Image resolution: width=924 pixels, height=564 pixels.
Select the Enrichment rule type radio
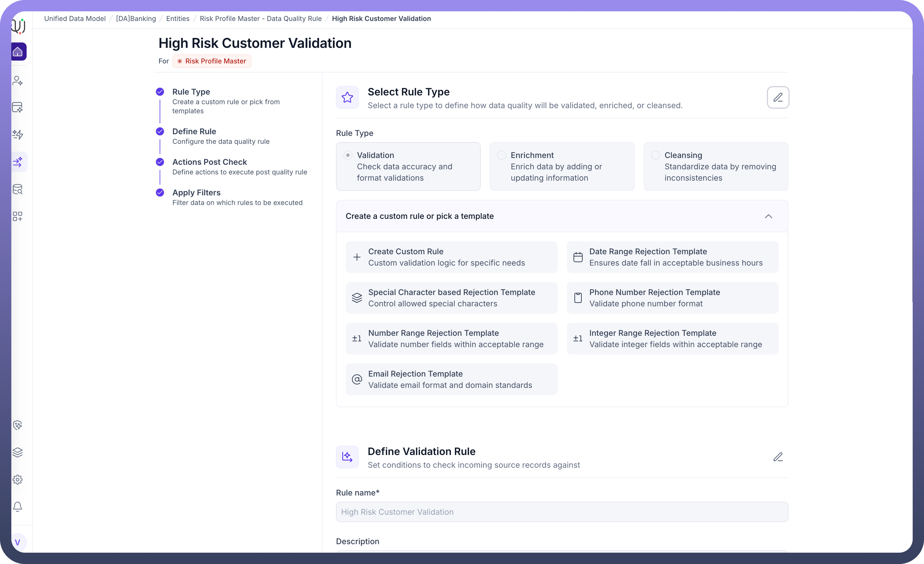point(501,155)
